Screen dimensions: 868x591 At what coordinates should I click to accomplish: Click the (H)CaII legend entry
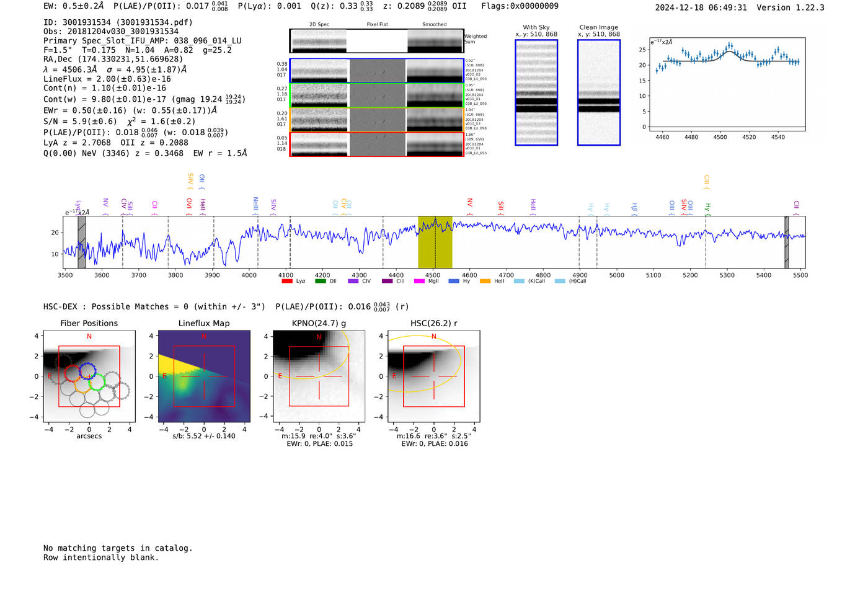tap(570, 281)
